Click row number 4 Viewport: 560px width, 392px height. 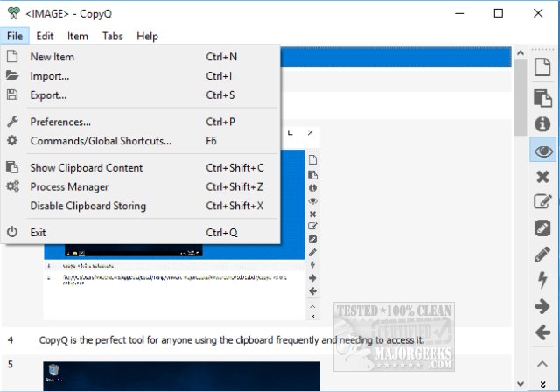(10, 340)
